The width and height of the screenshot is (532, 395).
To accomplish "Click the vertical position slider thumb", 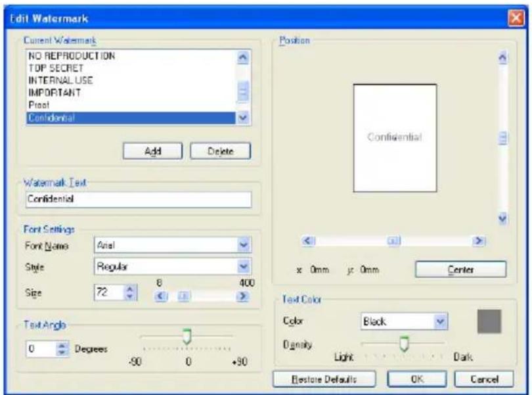I will coord(503,138).
